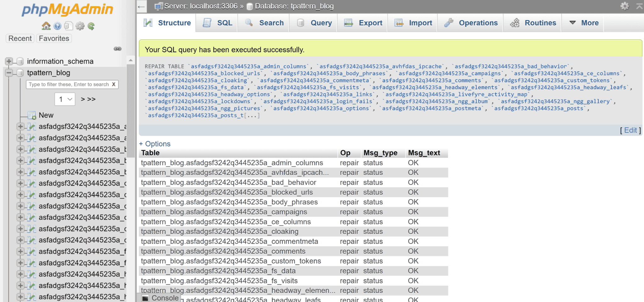Screen dimensions: 644x302
Task: Collapse the tpattern_blog database node
Action: click(9, 73)
